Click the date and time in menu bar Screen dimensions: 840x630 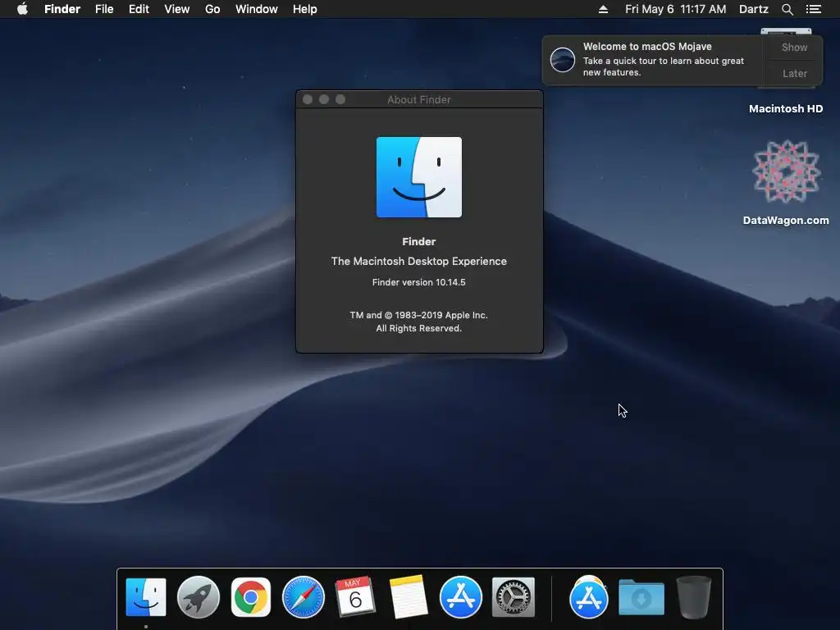(x=676, y=9)
